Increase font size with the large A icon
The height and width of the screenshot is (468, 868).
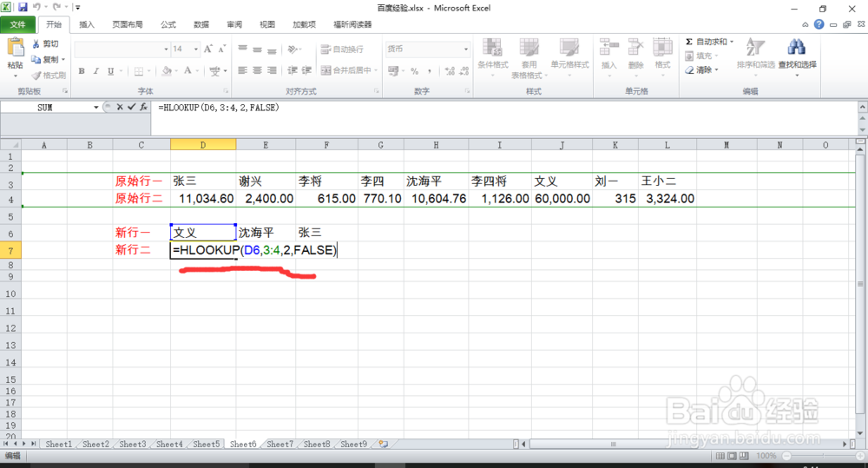point(208,49)
